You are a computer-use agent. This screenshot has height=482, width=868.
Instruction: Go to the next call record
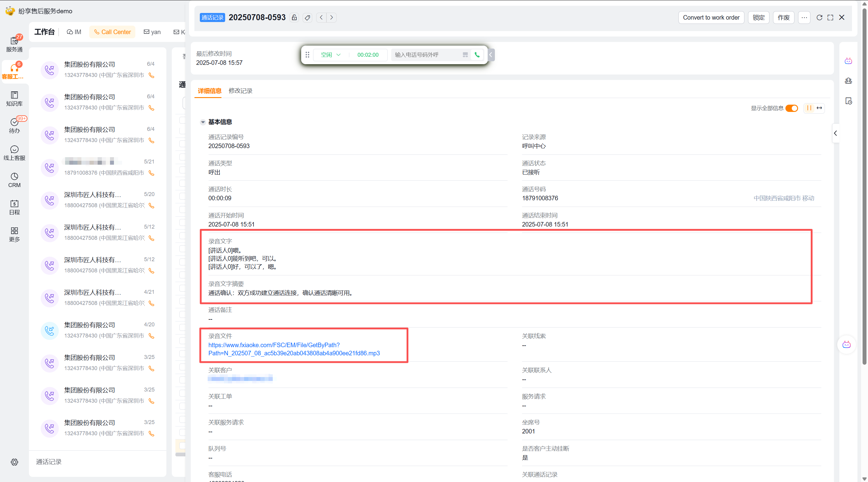pos(332,17)
